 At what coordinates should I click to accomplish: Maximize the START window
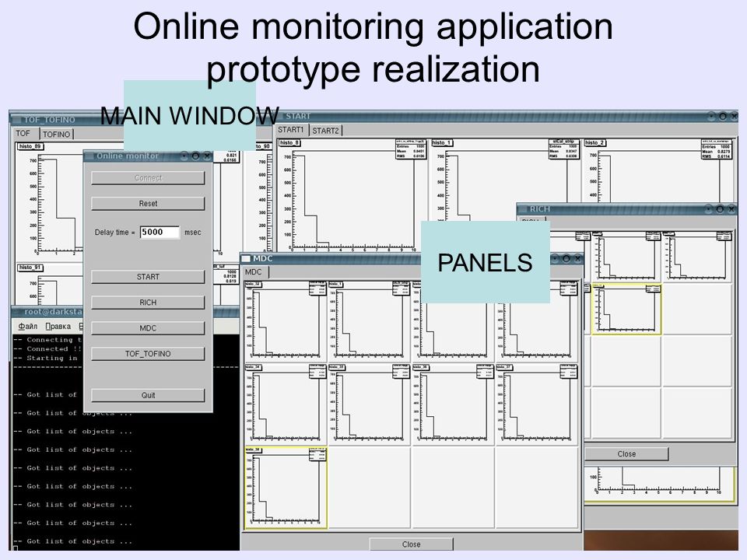coord(723,116)
